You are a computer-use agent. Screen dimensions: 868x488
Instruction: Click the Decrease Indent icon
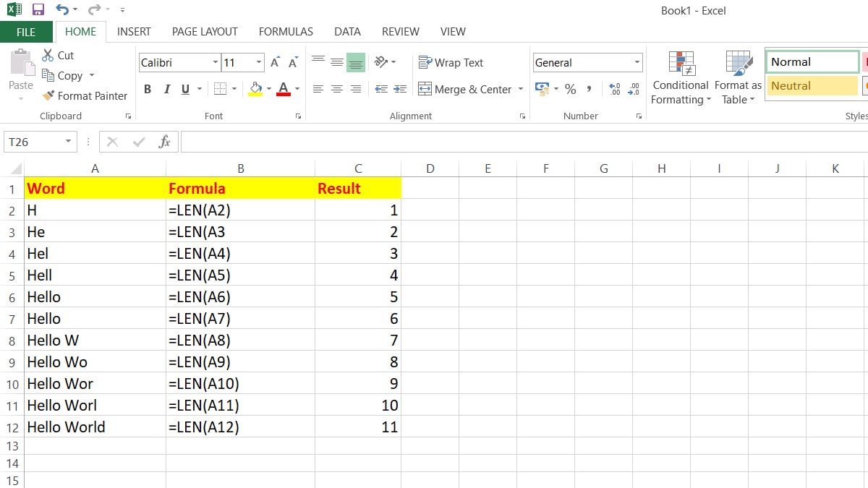click(x=381, y=89)
